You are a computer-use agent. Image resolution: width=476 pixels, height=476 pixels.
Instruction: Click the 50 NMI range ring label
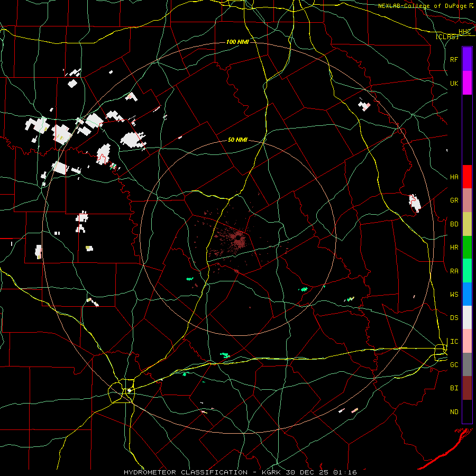(x=237, y=140)
